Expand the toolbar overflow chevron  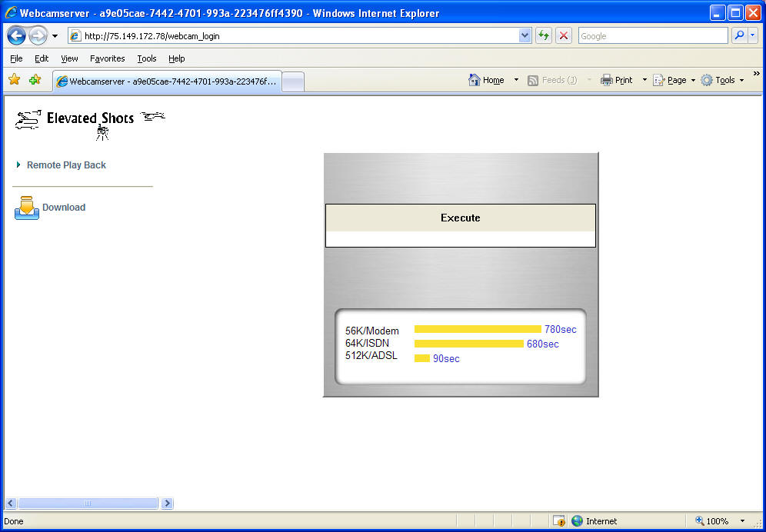pos(756,74)
